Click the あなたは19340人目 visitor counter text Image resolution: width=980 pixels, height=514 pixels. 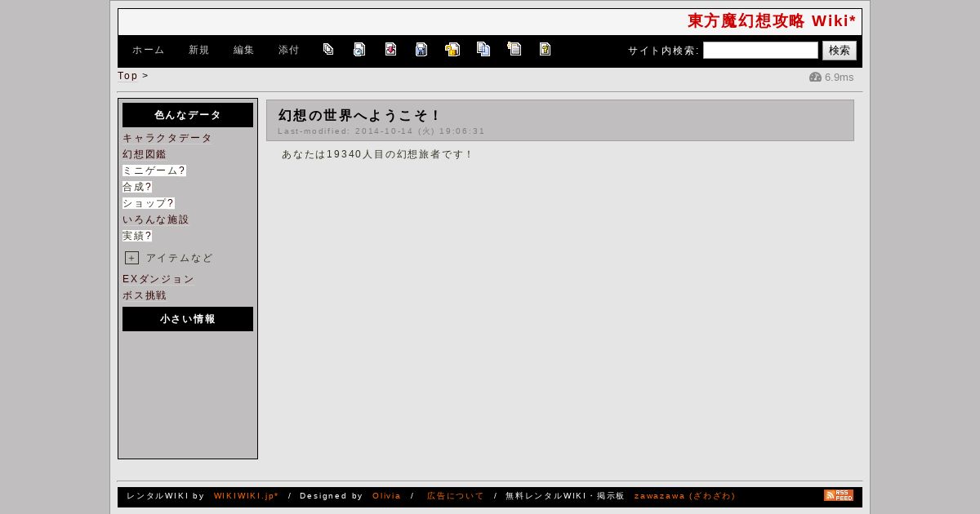pyautogui.click(x=377, y=154)
